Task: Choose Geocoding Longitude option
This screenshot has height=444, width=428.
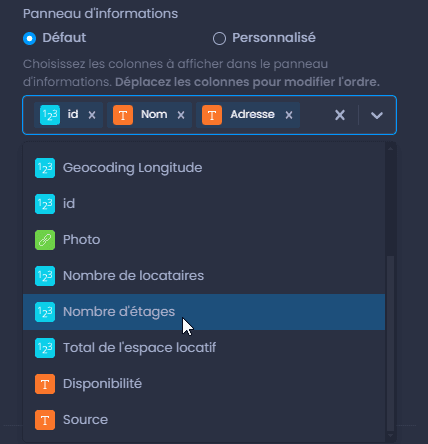Action: point(204,168)
